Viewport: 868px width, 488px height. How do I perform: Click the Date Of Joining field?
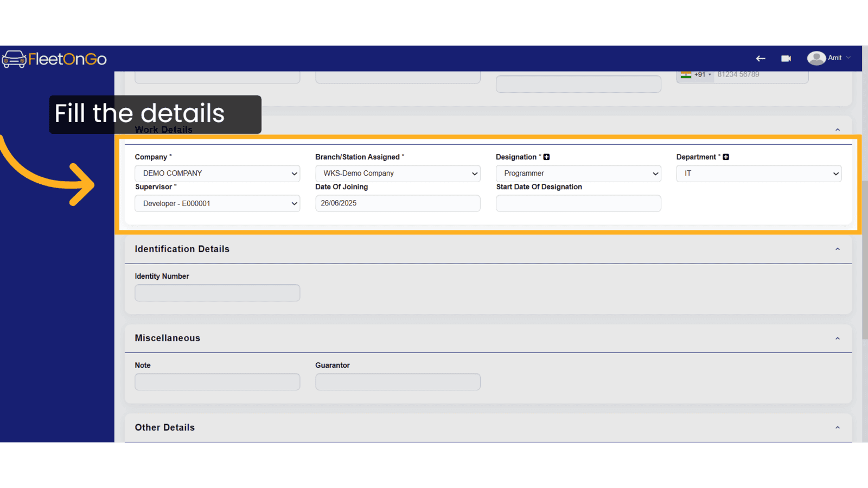point(398,203)
